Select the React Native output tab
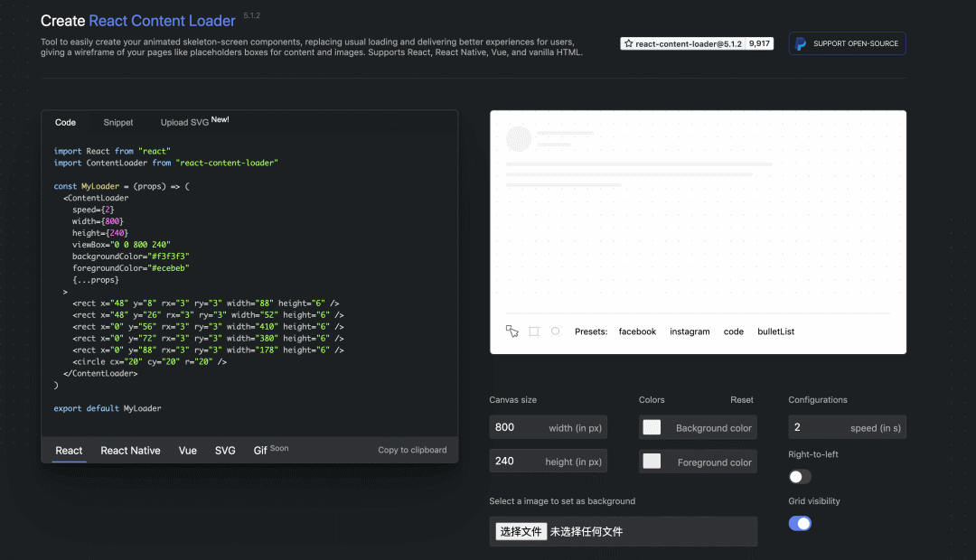Image resolution: width=976 pixels, height=560 pixels. 131,451
